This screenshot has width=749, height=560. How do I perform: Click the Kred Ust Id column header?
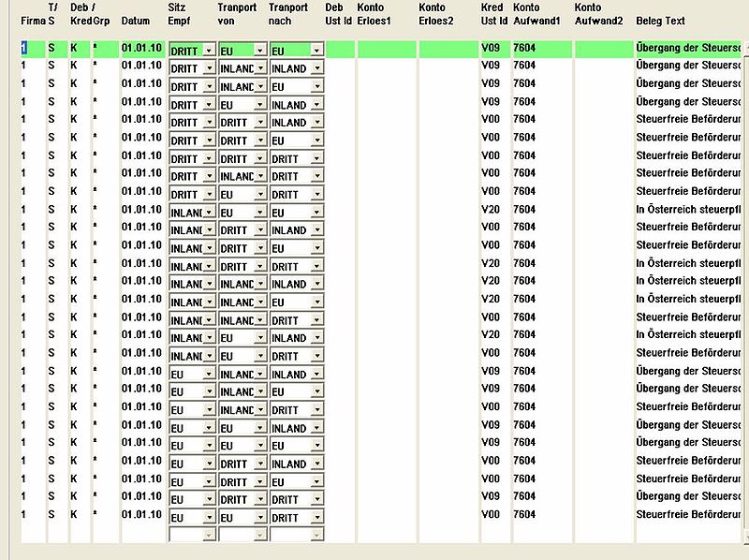pos(494,14)
